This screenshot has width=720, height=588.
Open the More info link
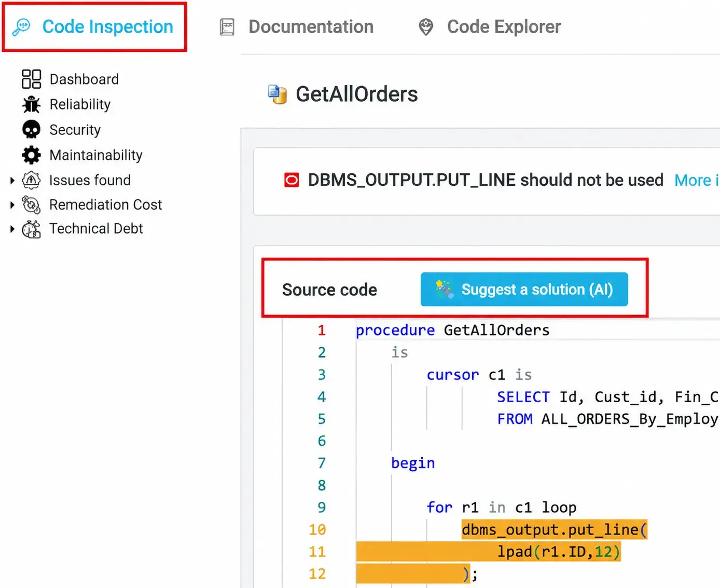coord(697,181)
